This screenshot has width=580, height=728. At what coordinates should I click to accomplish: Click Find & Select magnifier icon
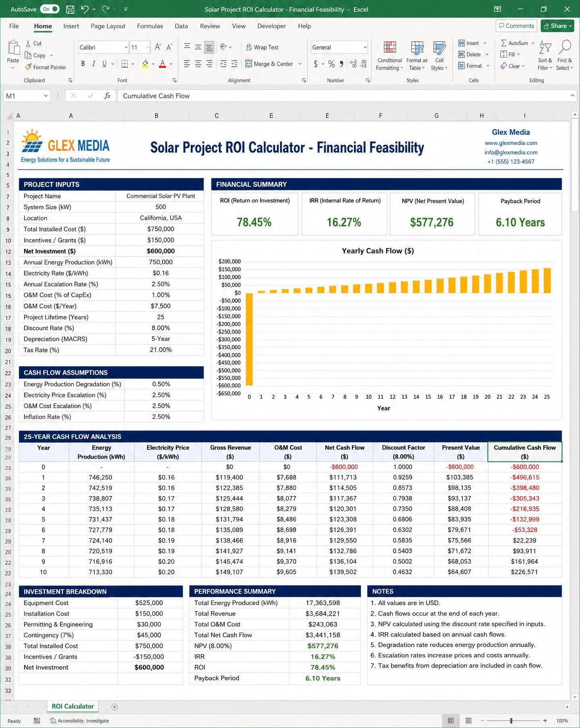coord(565,47)
